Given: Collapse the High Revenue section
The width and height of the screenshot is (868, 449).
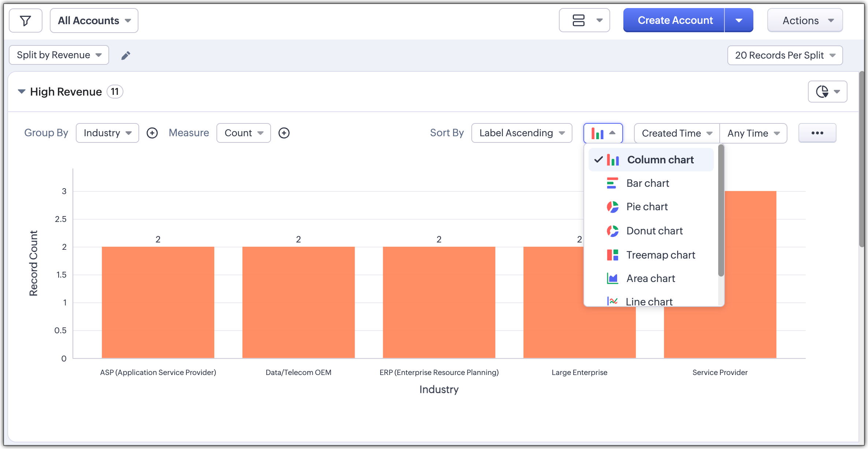Looking at the screenshot, I should click(22, 92).
